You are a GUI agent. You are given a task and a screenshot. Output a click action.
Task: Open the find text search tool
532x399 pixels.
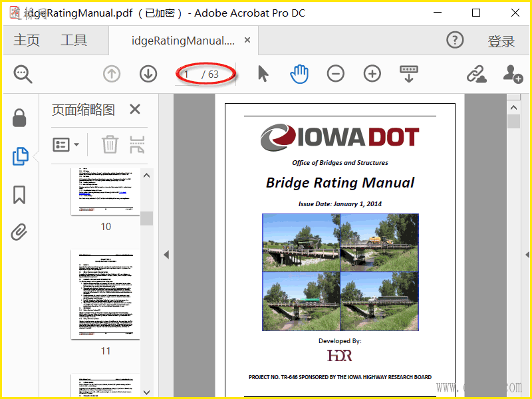pyautogui.click(x=23, y=74)
